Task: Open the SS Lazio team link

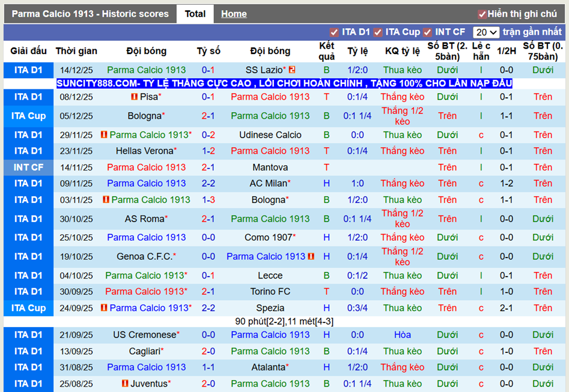Action: [264, 70]
